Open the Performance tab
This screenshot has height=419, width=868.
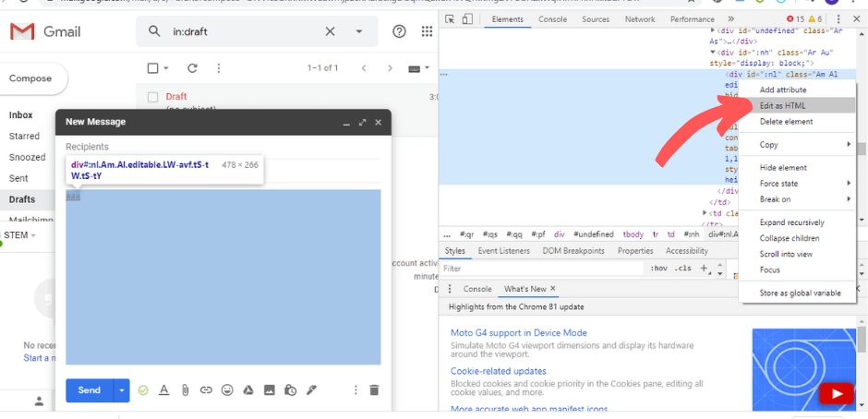tap(692, 19)
